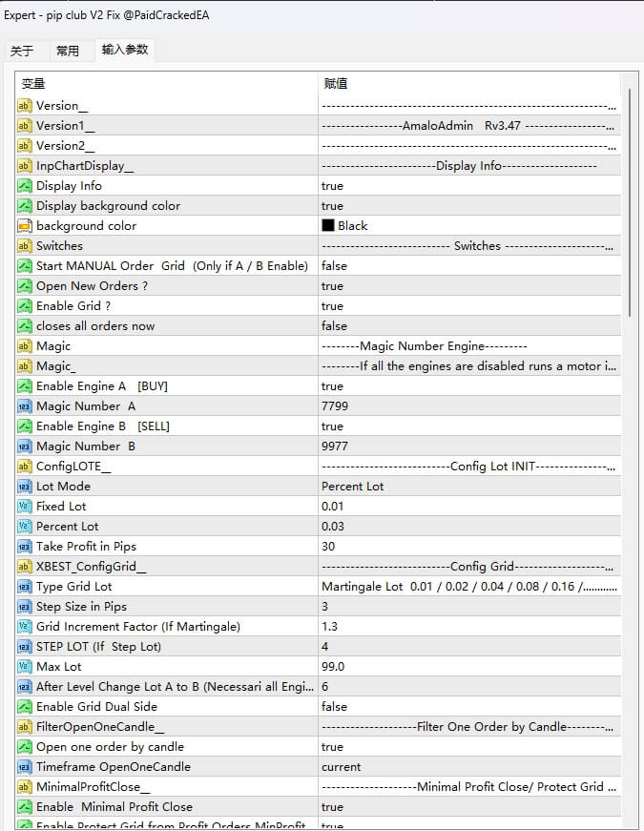
Task: Click the vertical scrollbar thumb of the parameter list
Action: [x=629, y=203]
